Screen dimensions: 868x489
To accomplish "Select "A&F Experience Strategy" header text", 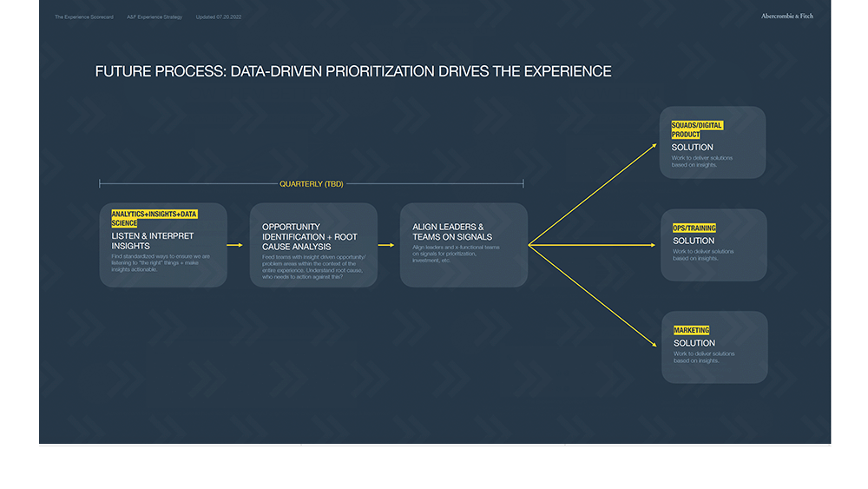I will click(x=155, y=17).
